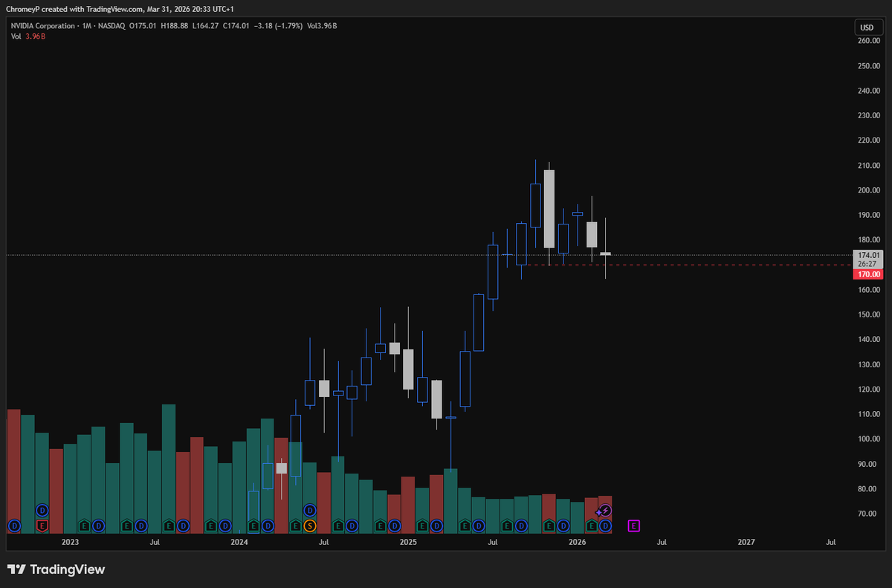Image resolution: width=892 pixels, height=588 pixels.
Task: Open the December 2023 dividend D marker
Action: tap(225, 526)
